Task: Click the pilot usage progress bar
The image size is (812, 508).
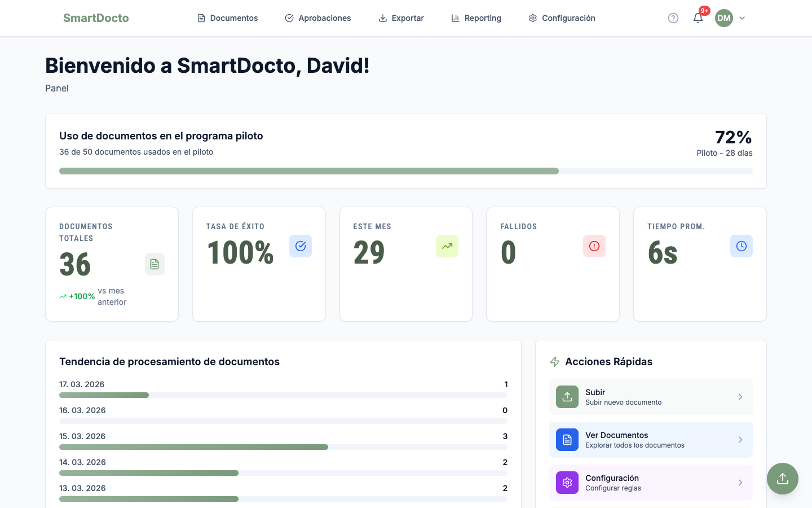Action: [x=405, y=170]
